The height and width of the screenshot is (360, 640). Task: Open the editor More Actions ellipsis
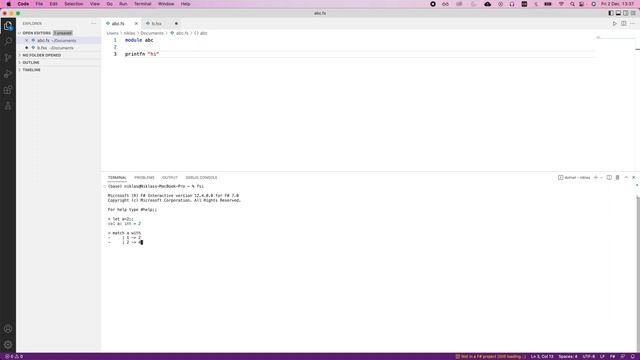tap(633, 24)
